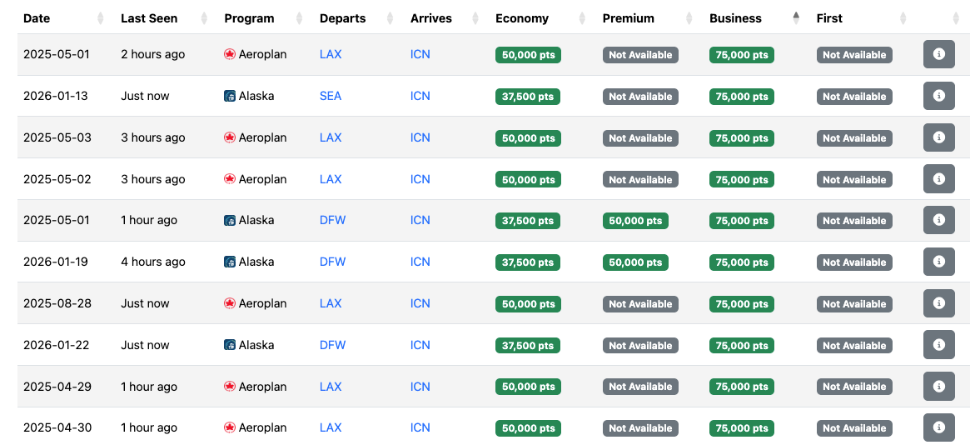Image resolution: width=980 pixels, height=445 pixels.
Task: Open info for 2026-01-22 Alaska row
Action: (x=938, y=345)
